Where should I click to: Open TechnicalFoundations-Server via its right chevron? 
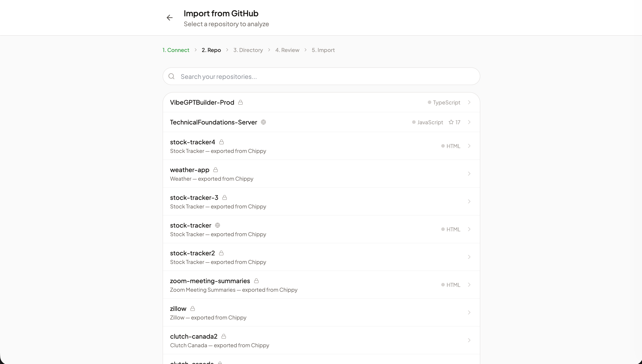(469, 122)
